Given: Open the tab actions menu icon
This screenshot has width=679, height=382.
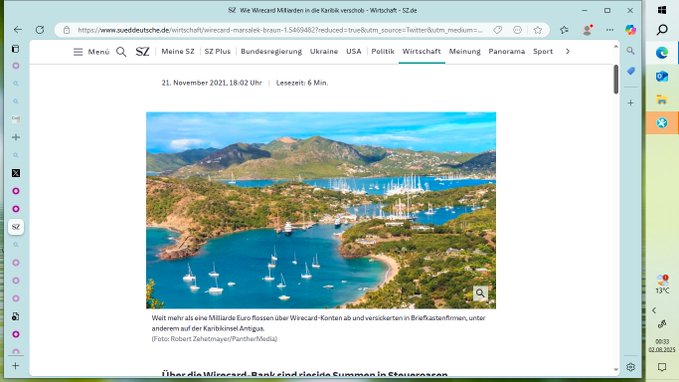Looking at the screenshot, I should tap(16, 49).
